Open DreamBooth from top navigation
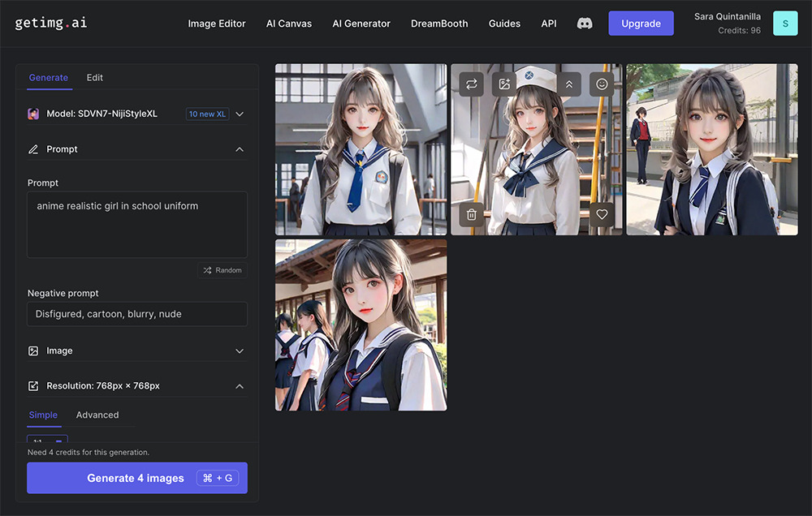Viewport: 812px width, 516px height. click(439, 24)
